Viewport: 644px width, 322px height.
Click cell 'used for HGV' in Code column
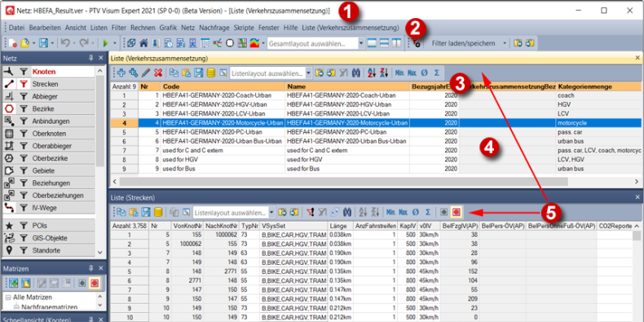point(223,159)
